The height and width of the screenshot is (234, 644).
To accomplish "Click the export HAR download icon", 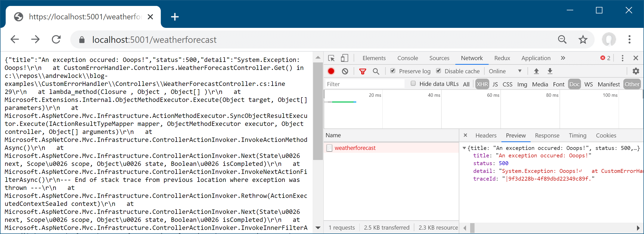I will (550, 71).
